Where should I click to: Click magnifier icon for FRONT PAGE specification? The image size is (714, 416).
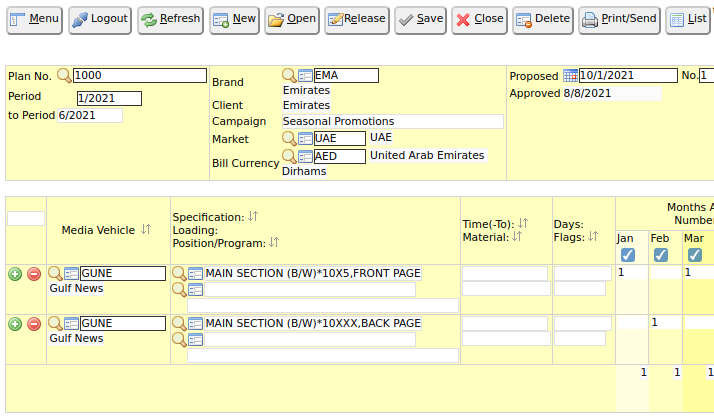point(179,273)
